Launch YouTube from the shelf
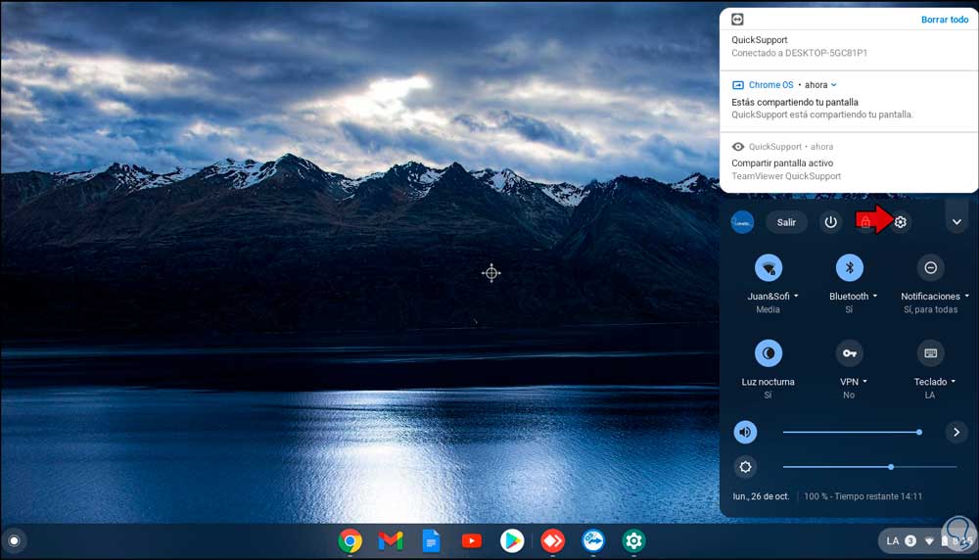The width and height of the screenshot is (979, 560). 472,540
